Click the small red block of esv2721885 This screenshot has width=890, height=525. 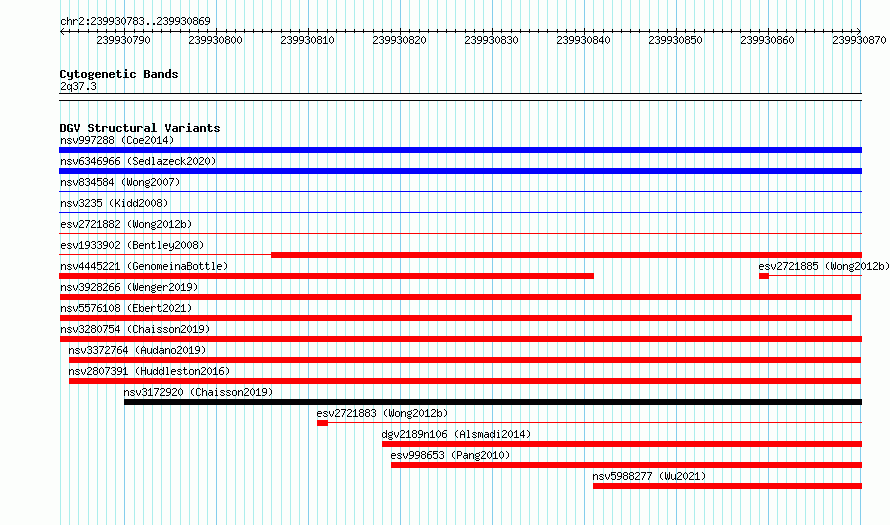(x=764, y=276)
